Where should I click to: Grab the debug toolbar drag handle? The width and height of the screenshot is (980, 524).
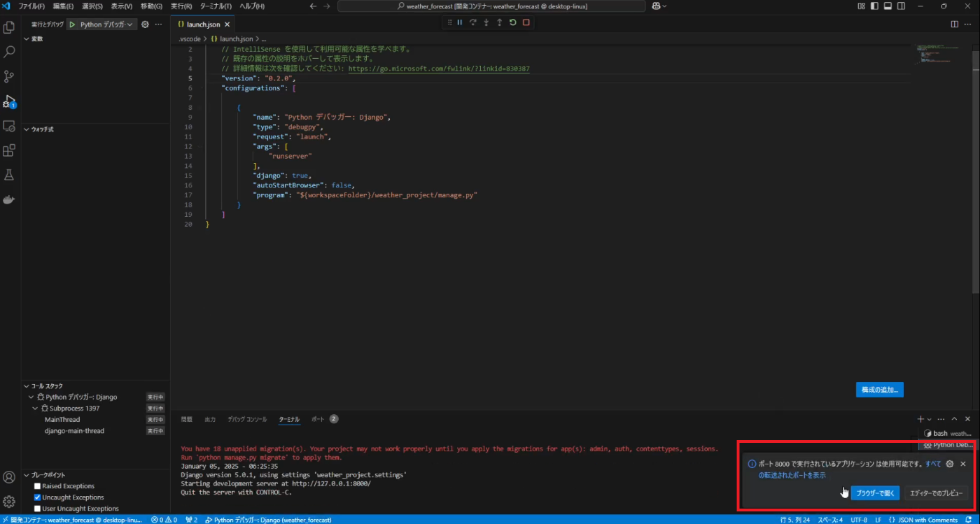pyautogui.click(x=449, y=22)
